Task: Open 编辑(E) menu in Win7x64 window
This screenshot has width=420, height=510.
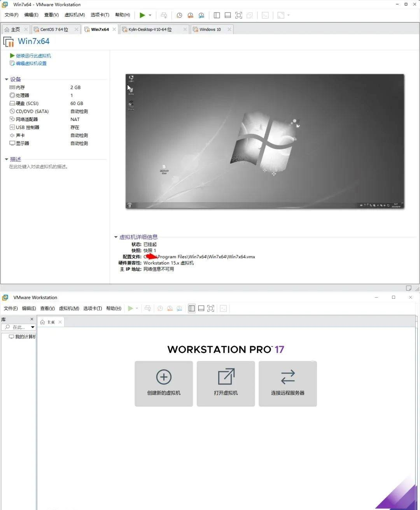Action: click(31, 15)
